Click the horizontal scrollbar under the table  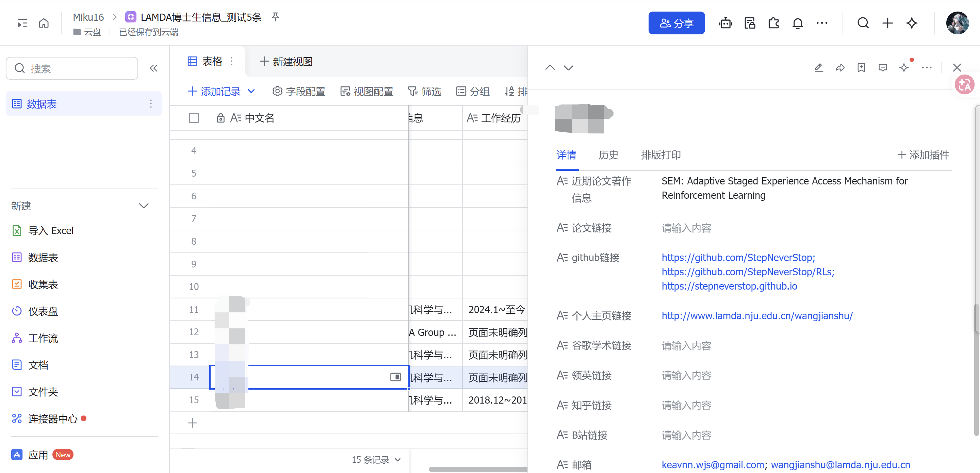pos(477,469)
